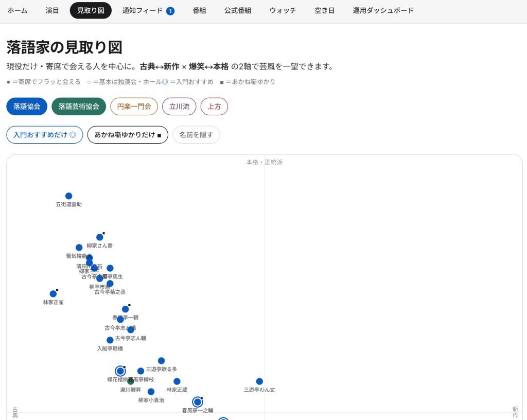Select the 柳家さん喬 data point

[100, 237]
